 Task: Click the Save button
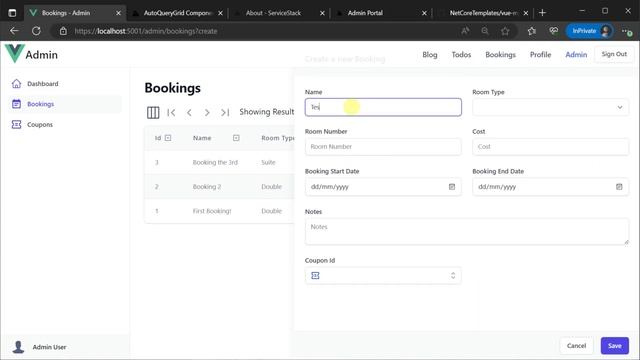coord(615,346)
